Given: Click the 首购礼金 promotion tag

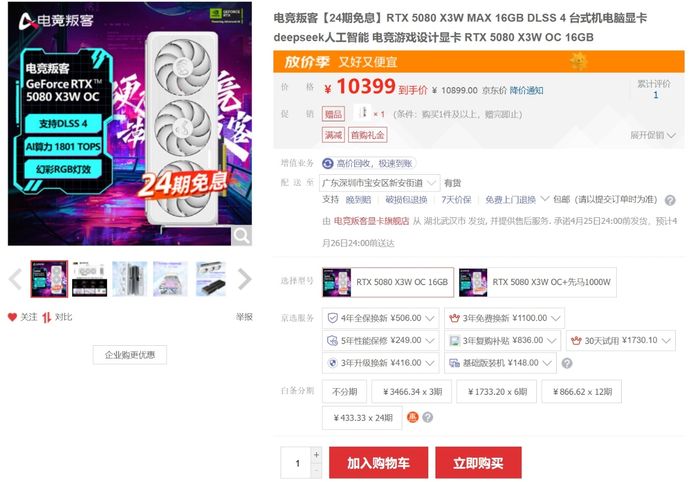Looking at the screenshot, I should pos(367,135).
